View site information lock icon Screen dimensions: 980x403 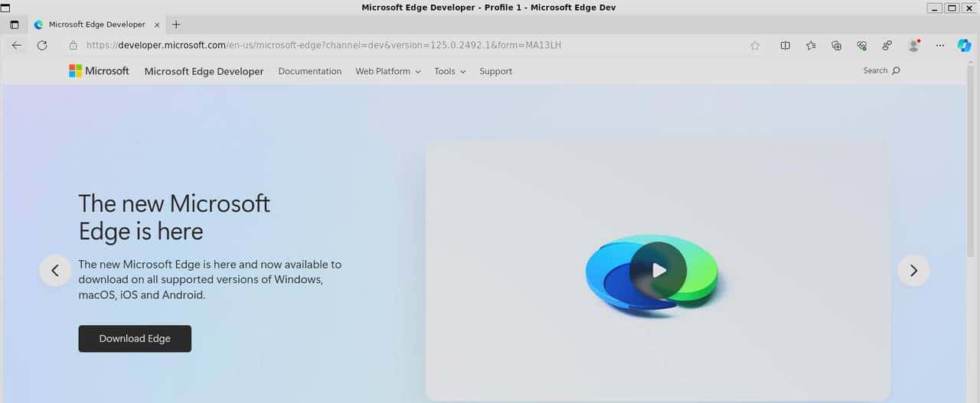pyautogui.click(x=73, y=45)
